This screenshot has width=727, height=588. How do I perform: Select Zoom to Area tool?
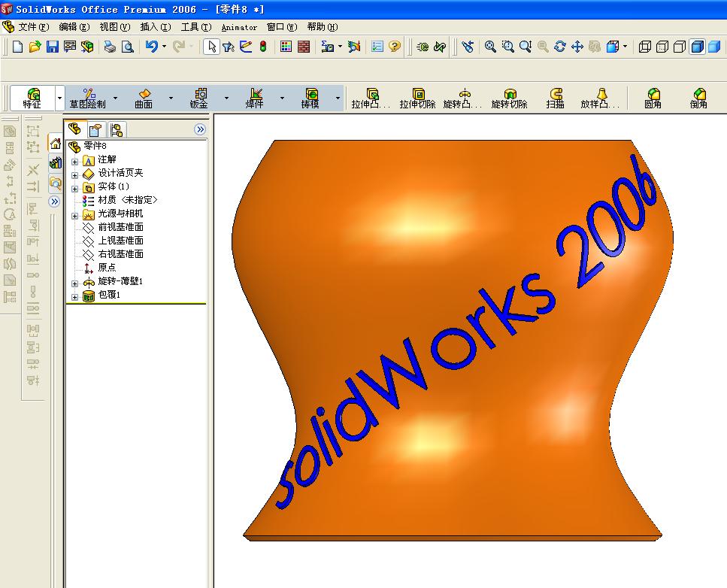[x=507, y=47]
